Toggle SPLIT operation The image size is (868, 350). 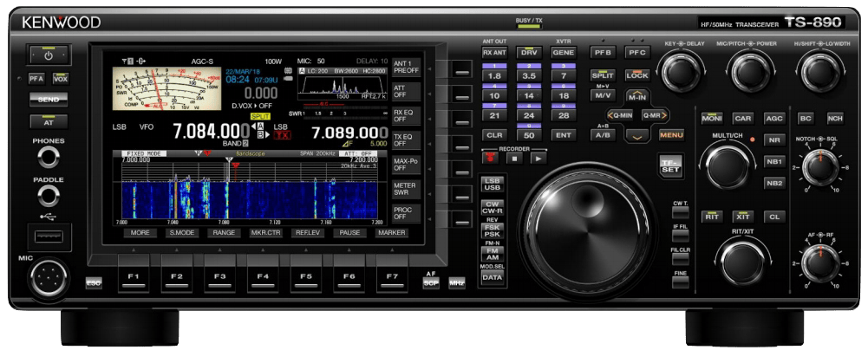(603, 75)
